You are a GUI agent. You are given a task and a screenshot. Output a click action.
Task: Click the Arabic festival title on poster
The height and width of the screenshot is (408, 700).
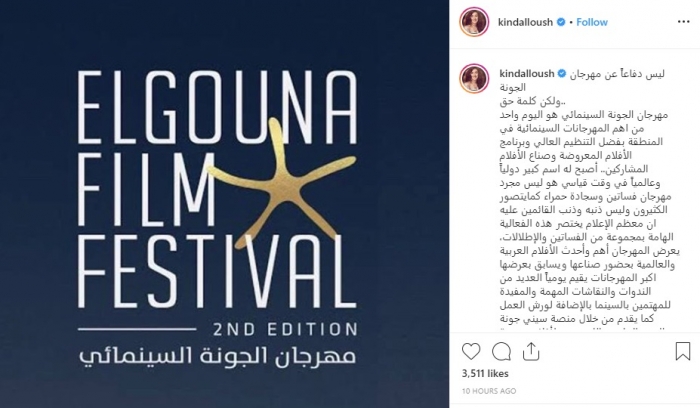point(218,356)
